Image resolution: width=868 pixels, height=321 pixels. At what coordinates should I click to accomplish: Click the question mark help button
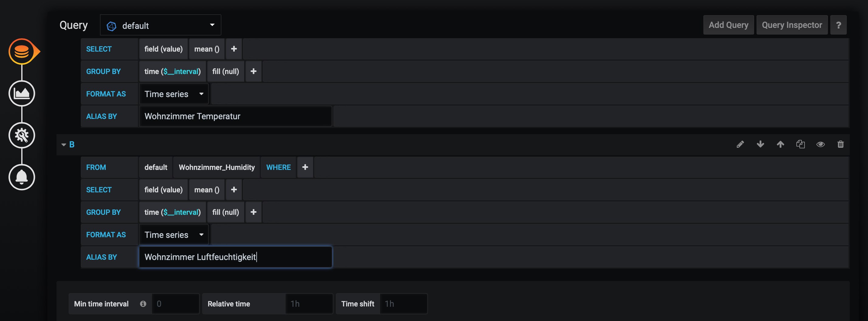coord(838,25)
